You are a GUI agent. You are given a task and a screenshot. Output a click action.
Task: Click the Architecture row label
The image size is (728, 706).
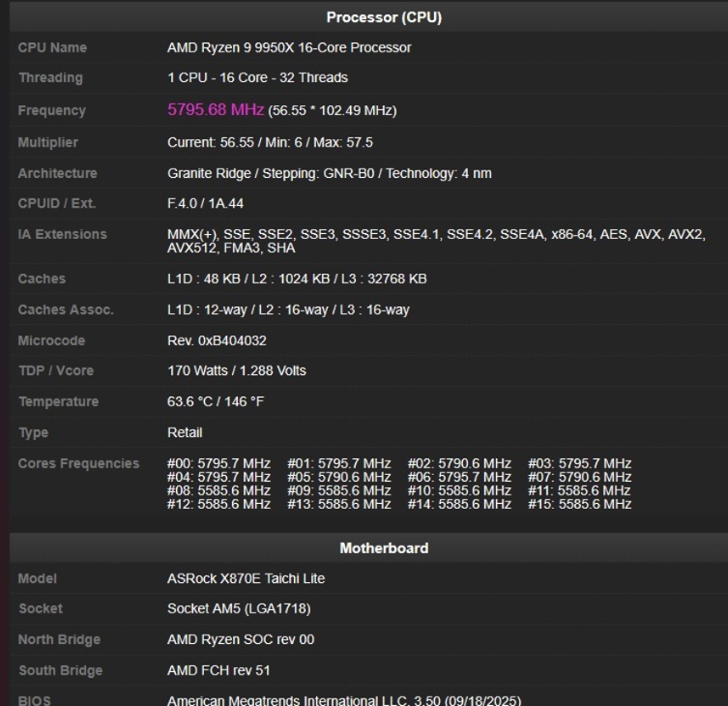58,173
